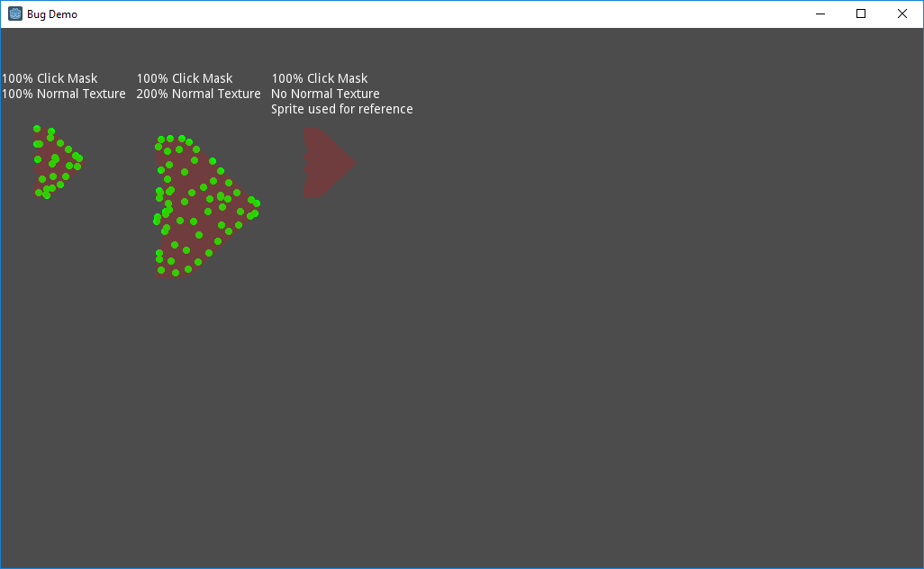
Task: Click the center of the first small arrow sprite
Action: (x=54, y=162)
